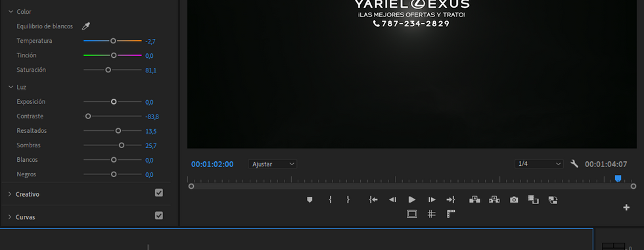This screenshot has height=250, width=644.
Task: Expand the Creativo section
Action: click(x=9, y=193)
